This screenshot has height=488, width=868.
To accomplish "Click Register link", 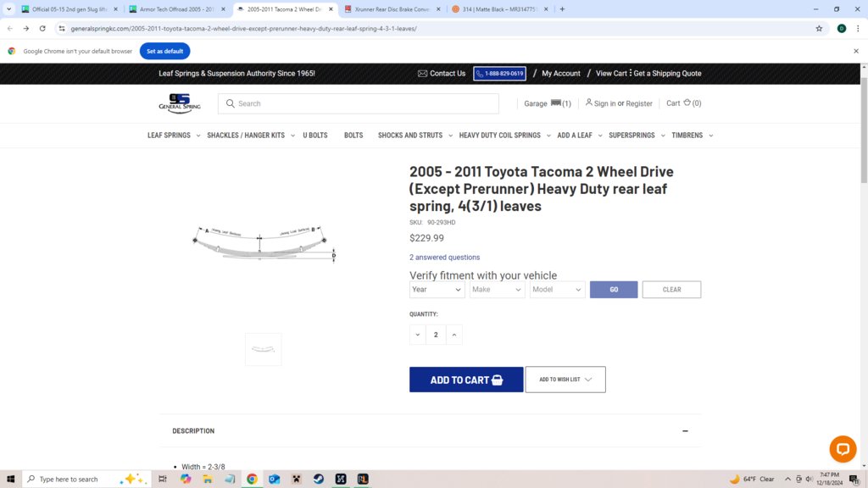I will click(639, 103).
